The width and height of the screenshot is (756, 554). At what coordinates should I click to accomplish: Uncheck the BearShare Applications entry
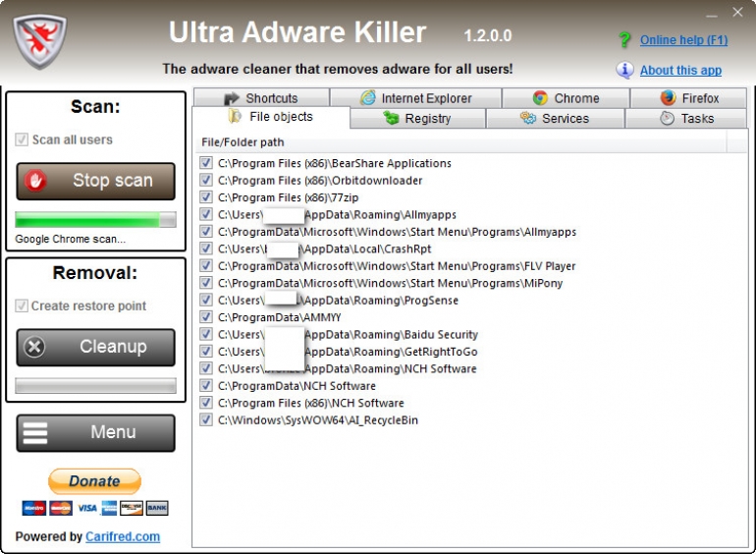pos(206,163)
